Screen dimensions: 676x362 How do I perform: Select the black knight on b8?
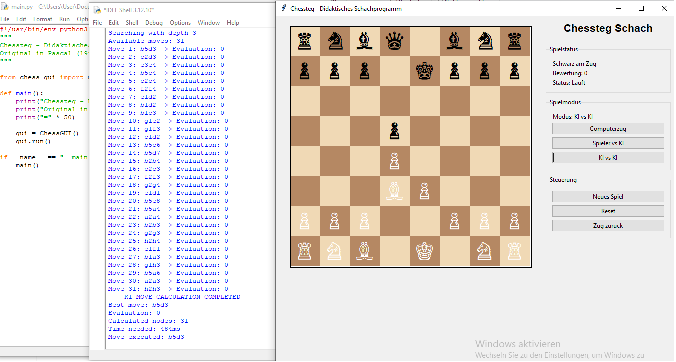[335, 42]
